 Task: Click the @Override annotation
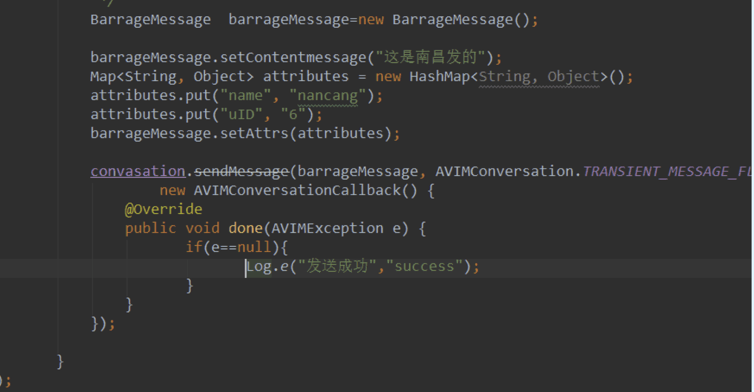coord(163,209)
